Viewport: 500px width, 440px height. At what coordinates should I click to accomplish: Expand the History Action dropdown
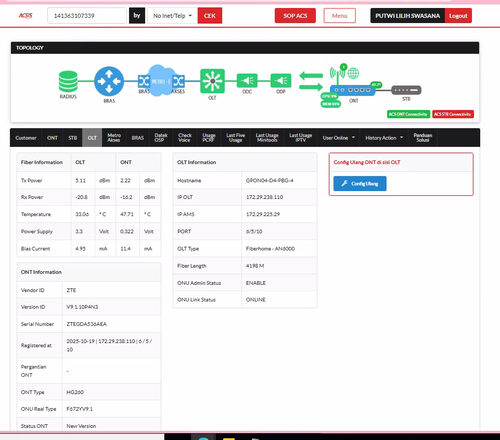[x=384, y=138]
